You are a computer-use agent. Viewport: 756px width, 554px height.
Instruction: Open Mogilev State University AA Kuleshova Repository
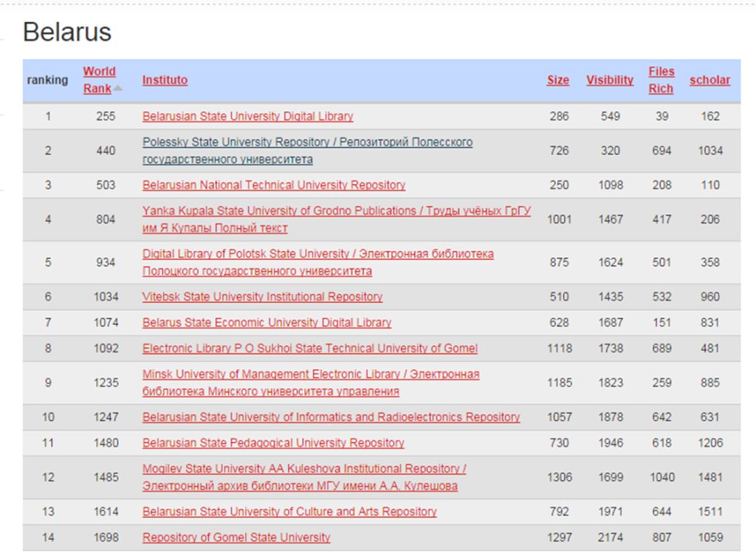tap(304, 477)
